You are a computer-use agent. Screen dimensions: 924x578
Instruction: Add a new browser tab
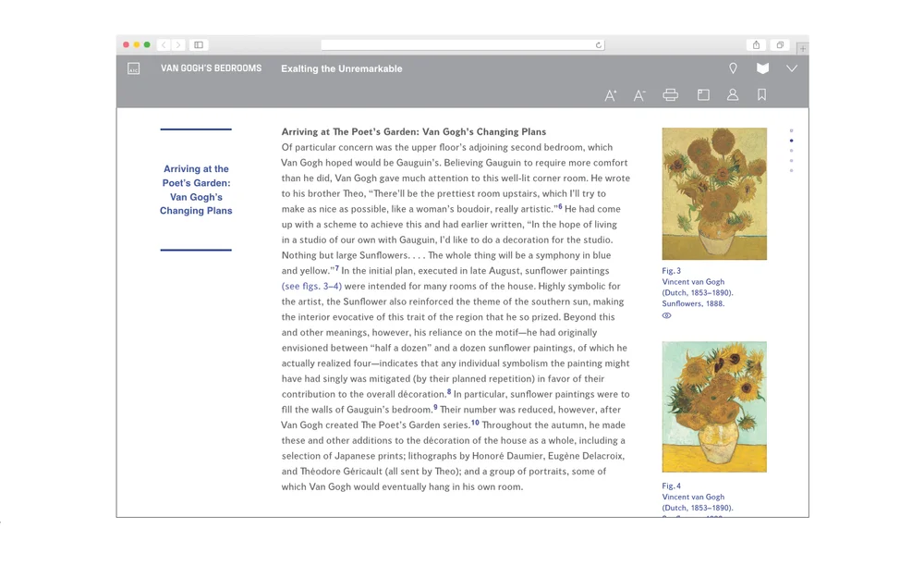(802, 48)
